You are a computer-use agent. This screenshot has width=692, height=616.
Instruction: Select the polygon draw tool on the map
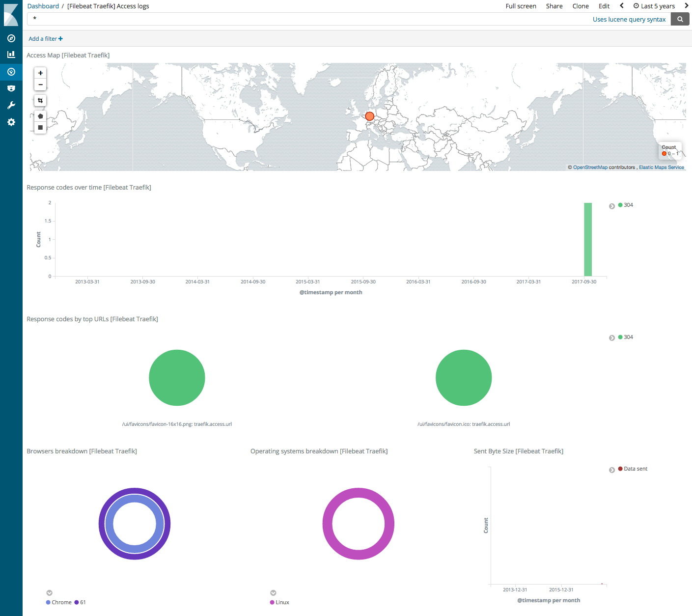click(40, 116)
